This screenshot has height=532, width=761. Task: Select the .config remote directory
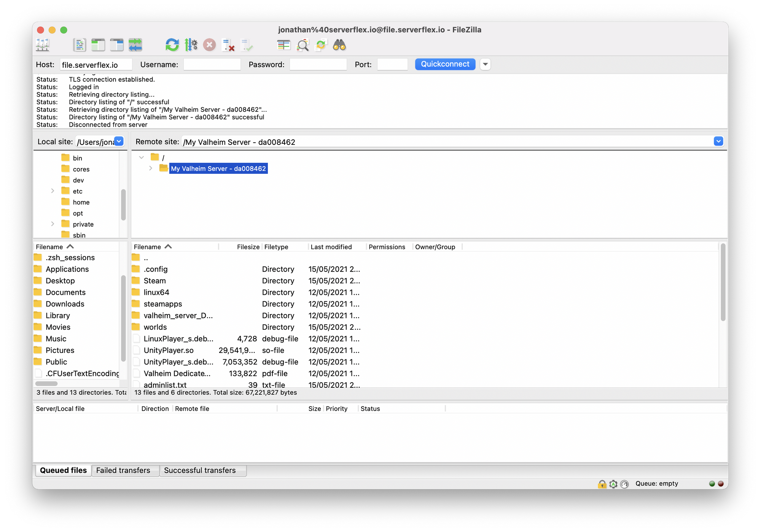[155, 269]
